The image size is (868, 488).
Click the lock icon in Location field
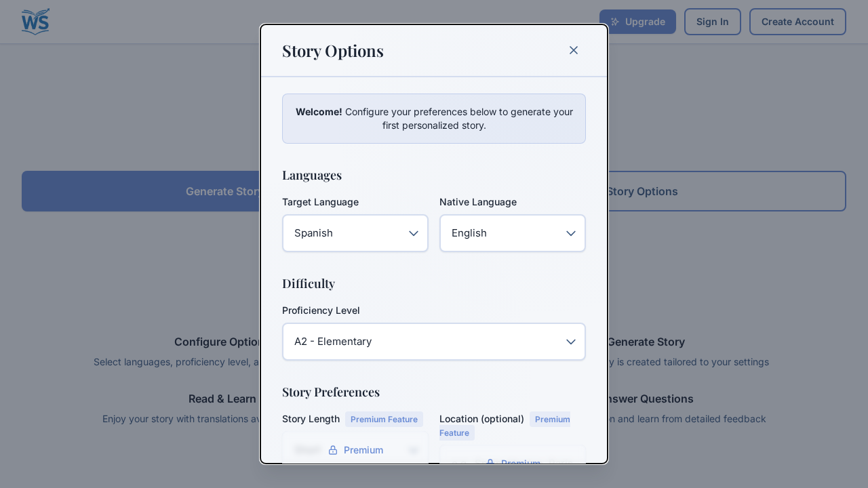click(x=490, y=464)
